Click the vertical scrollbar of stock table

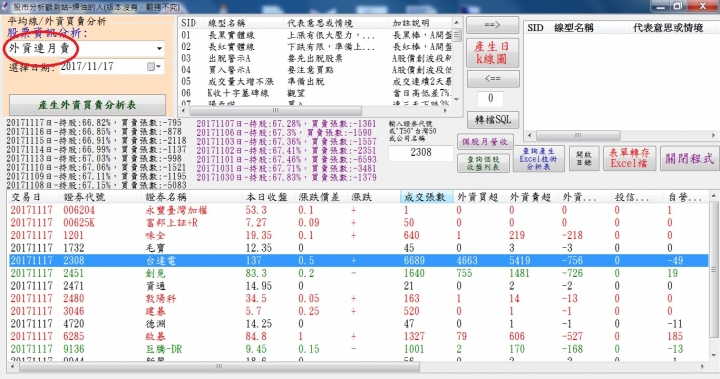[714, 270]
